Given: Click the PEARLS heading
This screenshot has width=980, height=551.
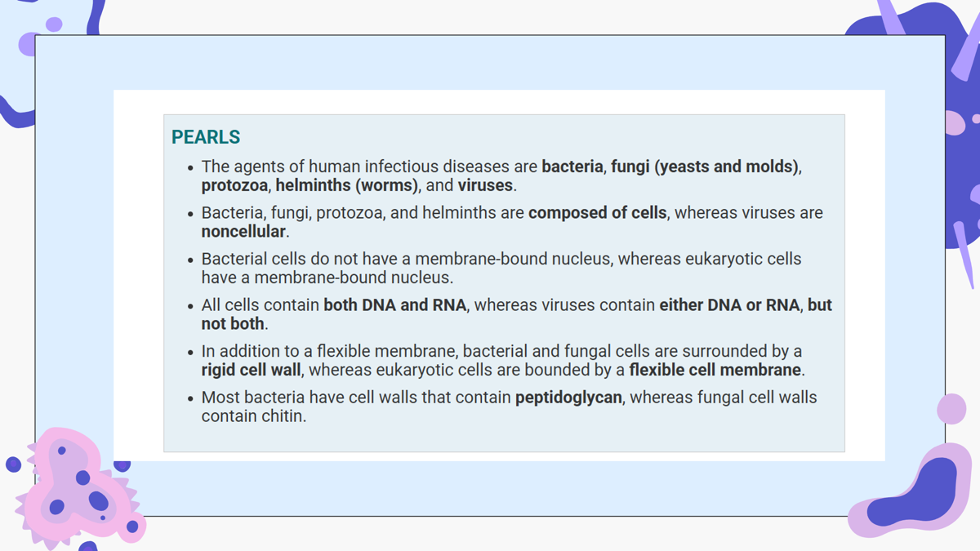Looking at the screenshot, I should pyautogui.click(x=206, y=137).
